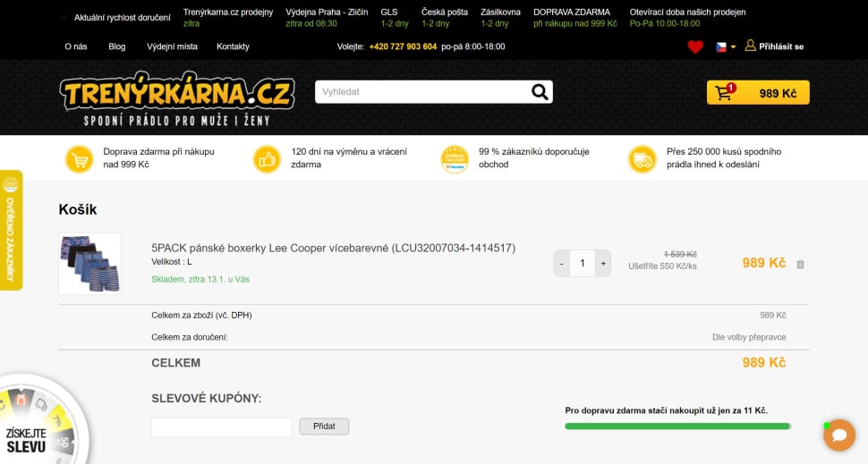Screen dimensions: 868x464
Task: Open the 5PACK pánské boxerky Lee Cooper link
Action: (333, 248)
